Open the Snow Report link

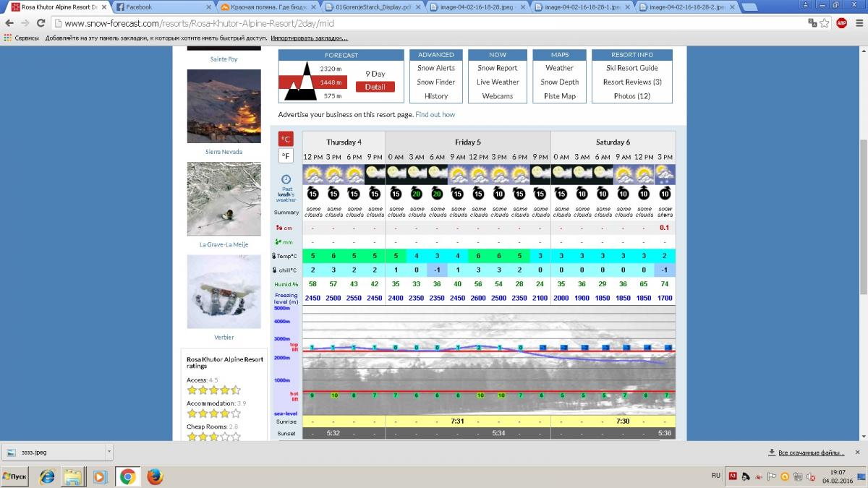[x=498, y=68]
